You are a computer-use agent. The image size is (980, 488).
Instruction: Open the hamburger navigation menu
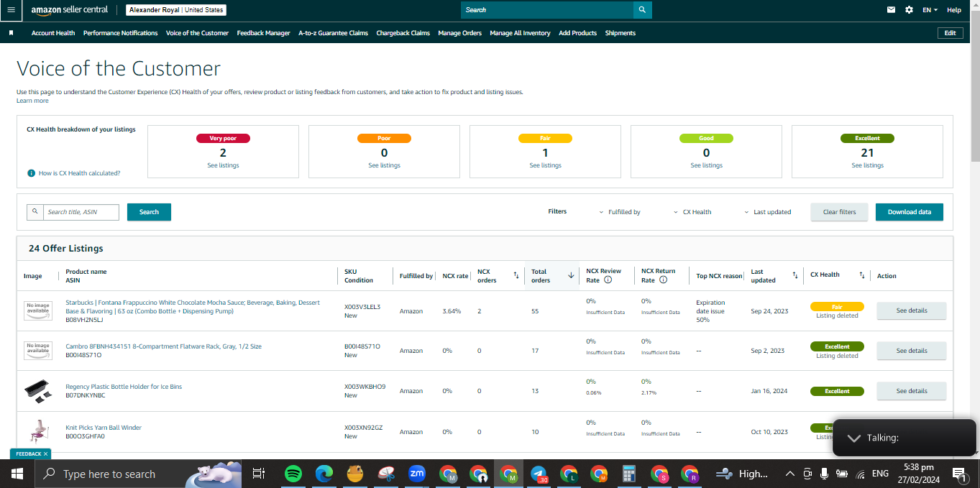[11, 10]
